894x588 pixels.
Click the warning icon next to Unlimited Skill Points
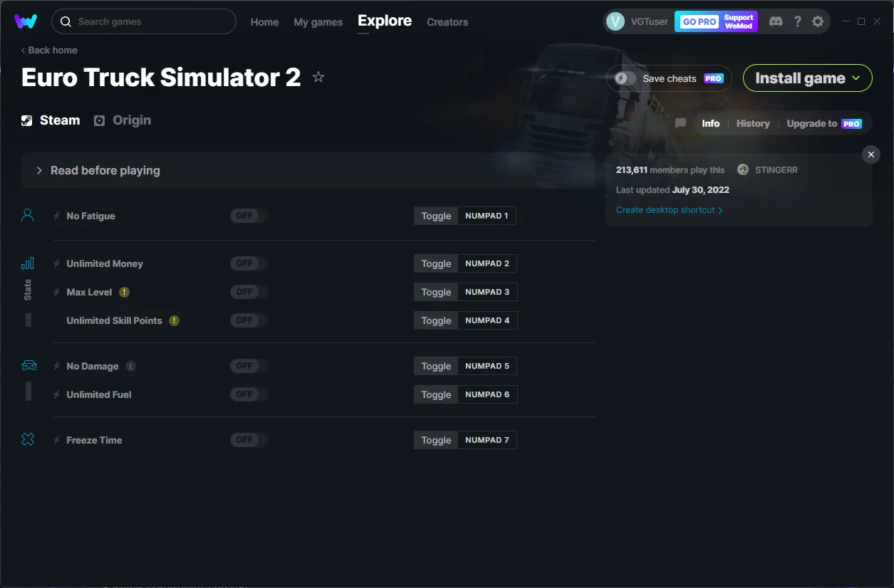pyautogui.click(x=175, y=320)
